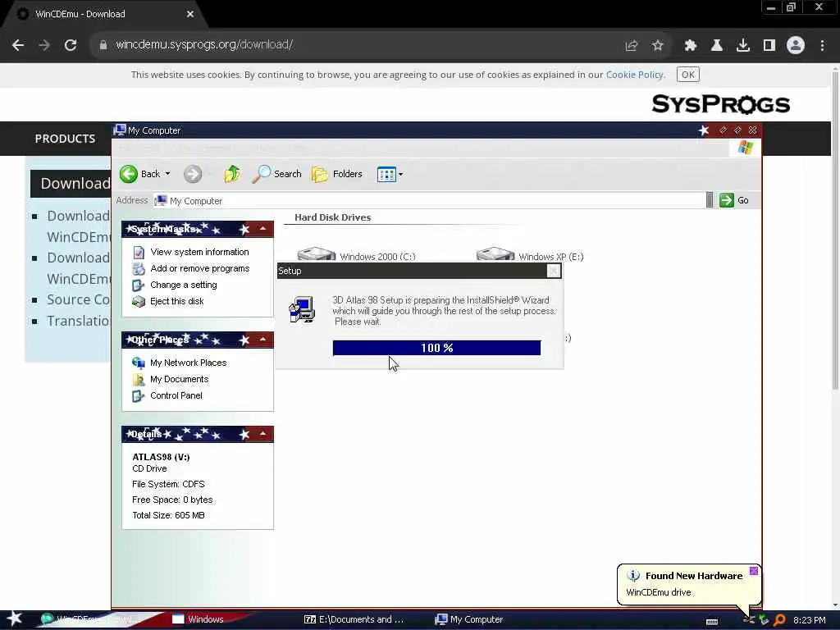Click the My Computer address field

coord(430,201)
